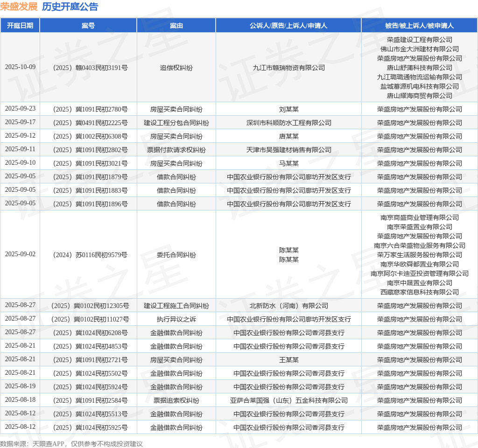
Task: Click plaintiff 九江市赣瑞物资有限公司
Action: pos(288,68)
